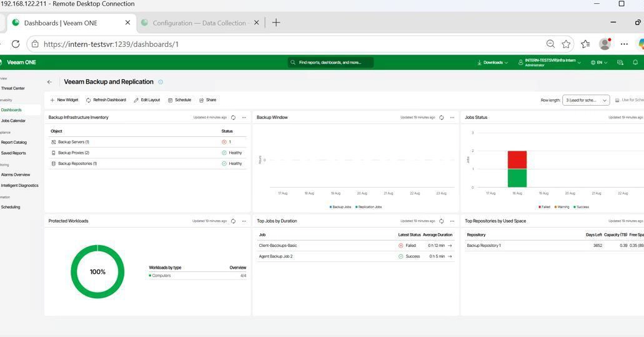Select the Dashboards | Veeam ONE tab
Viewport: 644px width, 337px height.
tap(61, 23)
